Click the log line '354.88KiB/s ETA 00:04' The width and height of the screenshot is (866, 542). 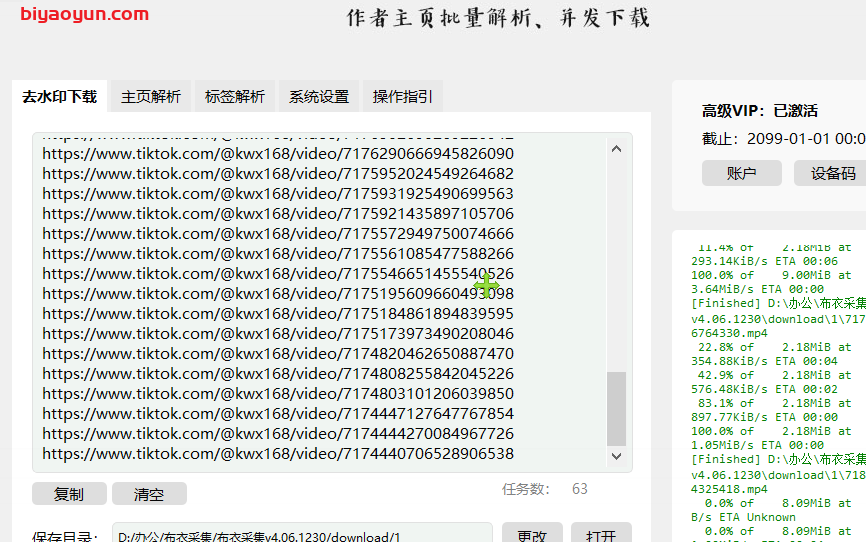764,361
